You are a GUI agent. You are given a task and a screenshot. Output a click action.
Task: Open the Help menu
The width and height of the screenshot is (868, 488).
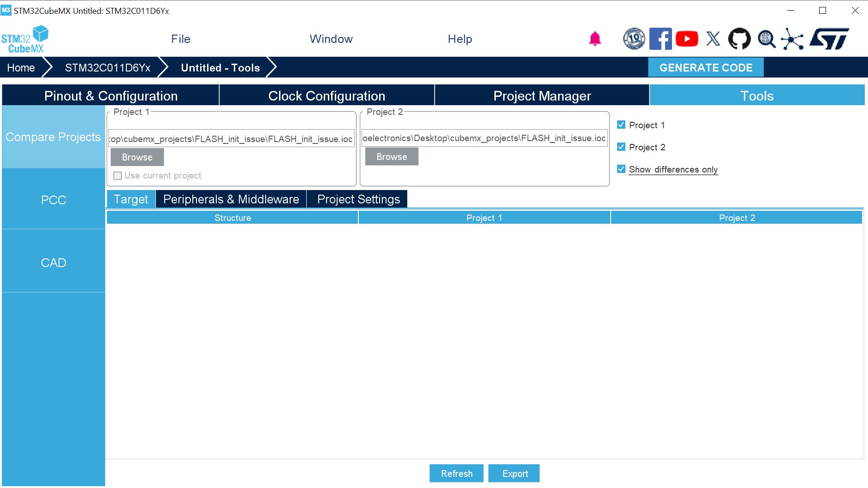coord(460,39)
